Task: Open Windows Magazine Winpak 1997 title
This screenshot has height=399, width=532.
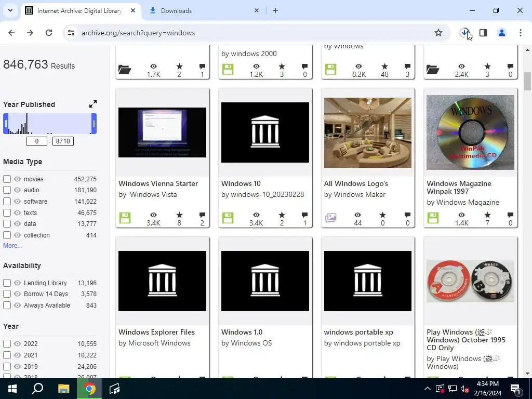Action: (459, 187)
